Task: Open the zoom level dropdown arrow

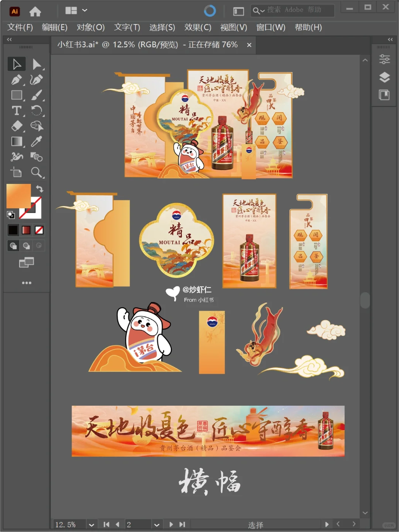Action: coord(91,525)
